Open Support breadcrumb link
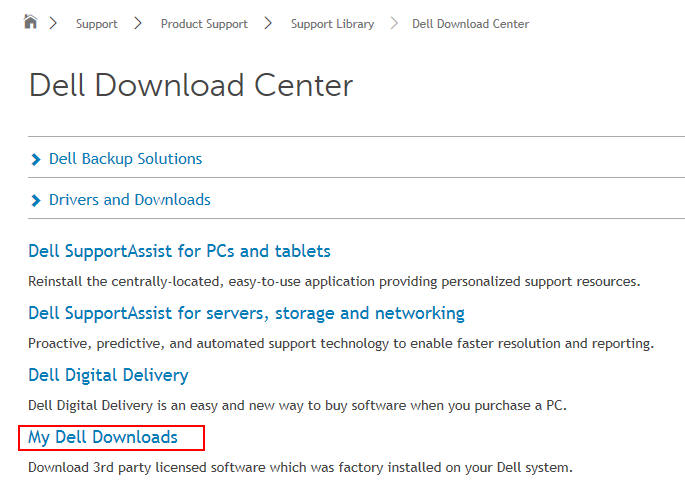 point(97,24)
